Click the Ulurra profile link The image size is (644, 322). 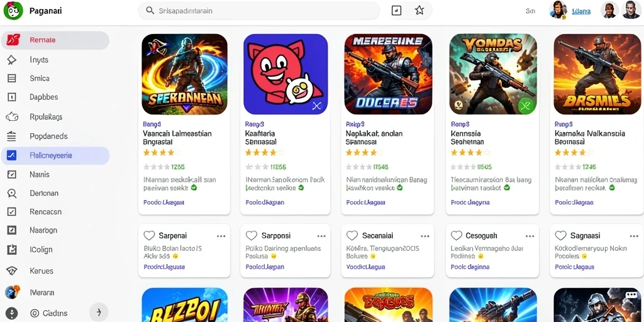pos(580,11)
